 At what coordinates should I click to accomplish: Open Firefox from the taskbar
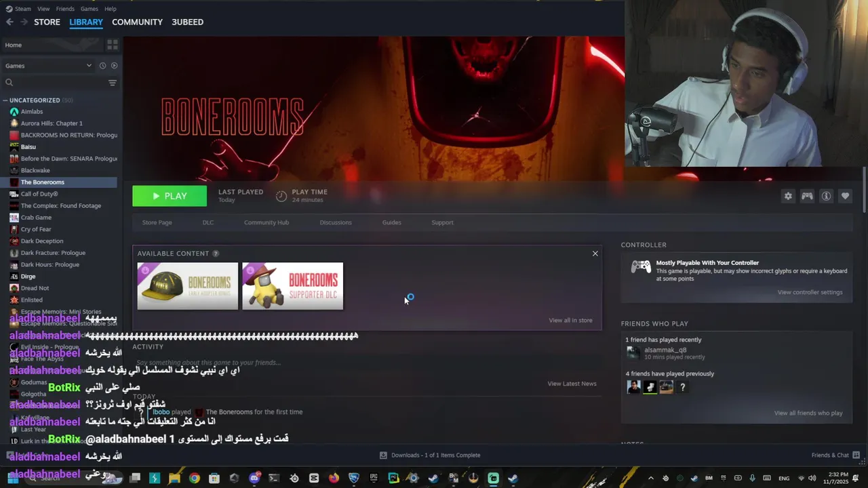tap(334, 478)
